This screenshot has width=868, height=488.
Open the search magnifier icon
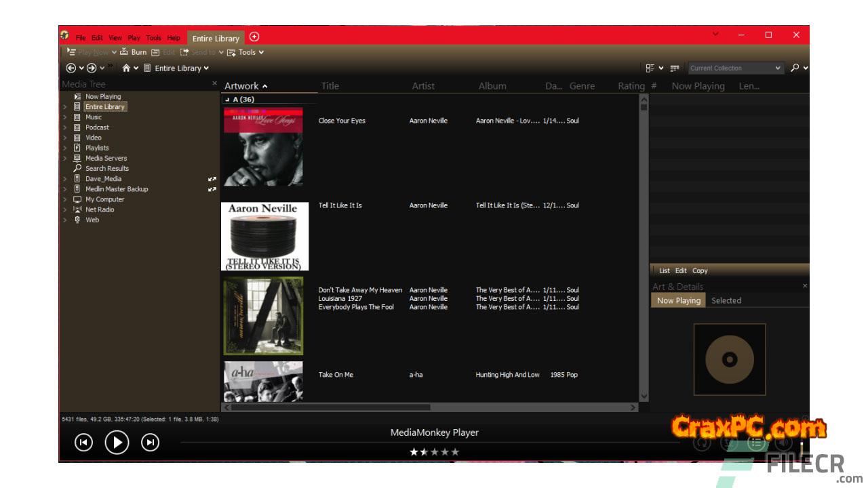click(x=795, y=68)
